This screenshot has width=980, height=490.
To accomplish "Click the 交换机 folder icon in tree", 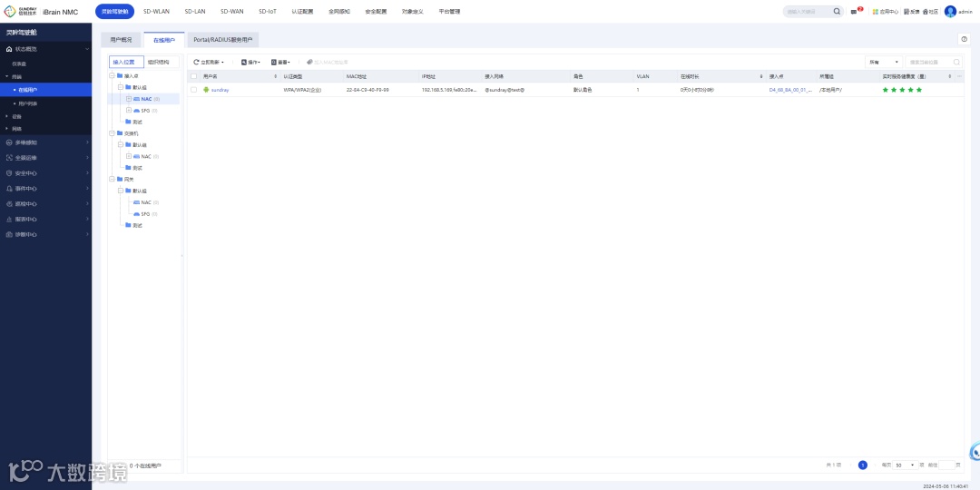I will (120, 133).
